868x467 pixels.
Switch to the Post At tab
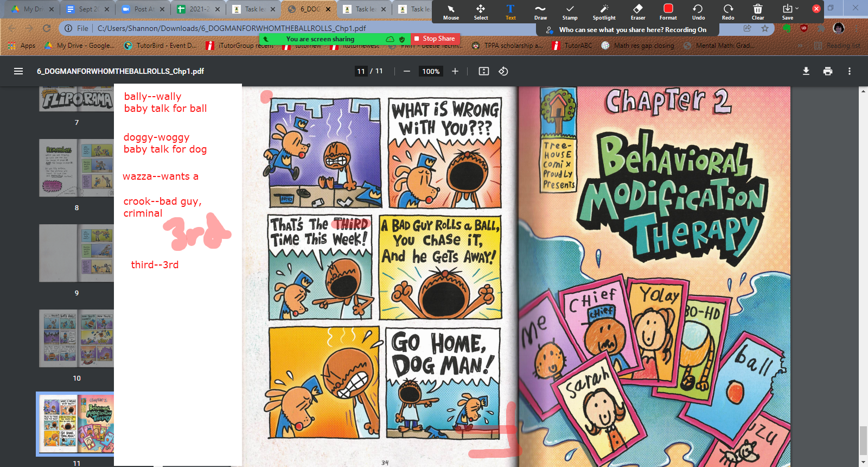(x=143, y=9)
